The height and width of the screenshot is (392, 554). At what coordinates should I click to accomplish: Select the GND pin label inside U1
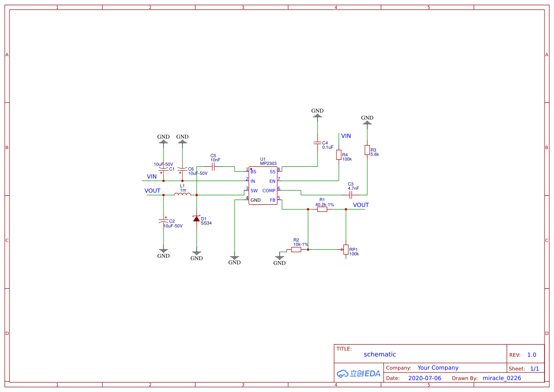(255, 200)
